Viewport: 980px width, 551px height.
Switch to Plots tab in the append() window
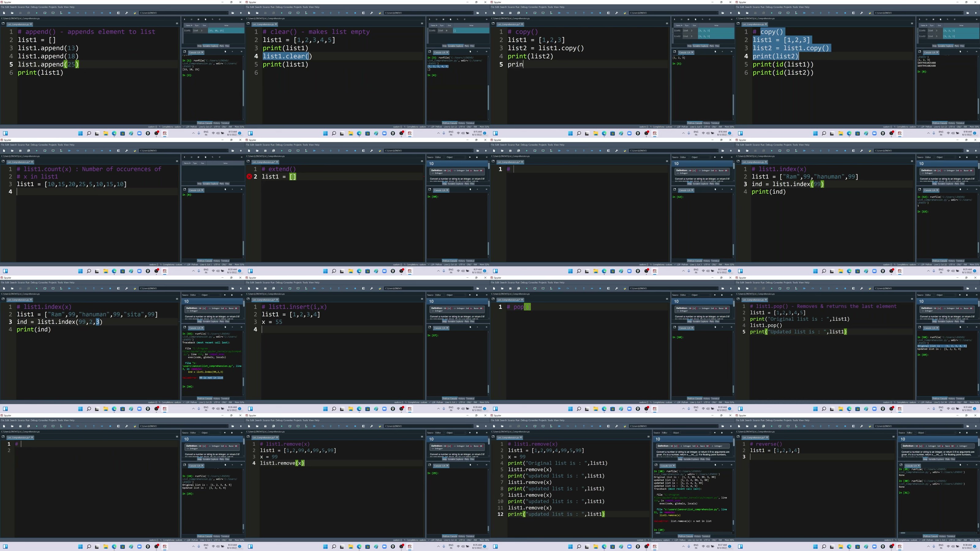pyautogui.click(x=221, y=46)
